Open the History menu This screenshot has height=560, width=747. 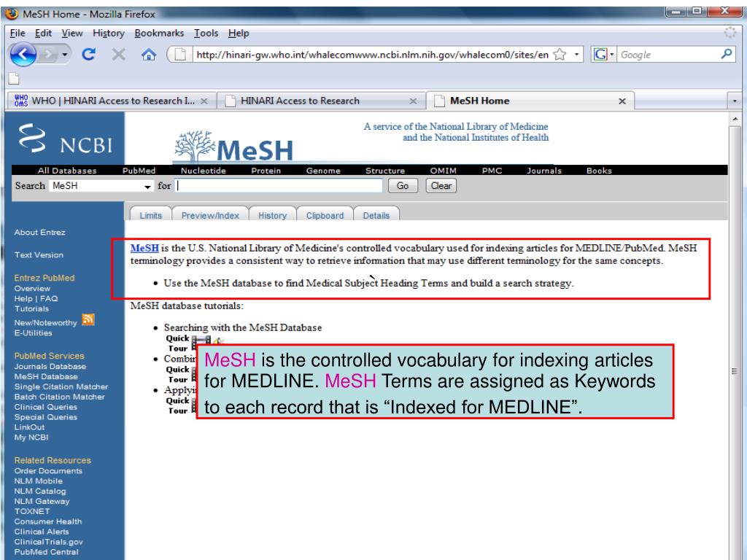(109, 33)
